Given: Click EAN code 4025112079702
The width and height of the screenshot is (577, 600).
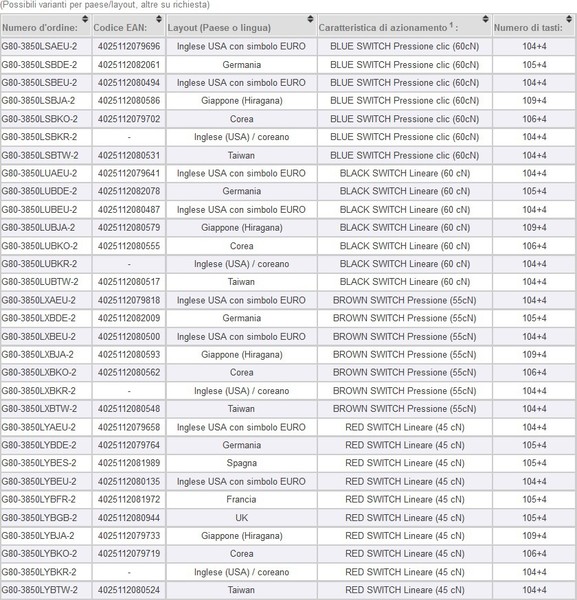Looking at the screenshot, I should pos(129,119).
